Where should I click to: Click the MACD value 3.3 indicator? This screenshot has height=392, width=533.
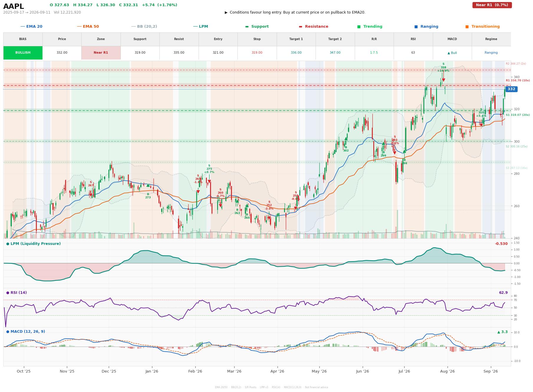coord(502,332)
